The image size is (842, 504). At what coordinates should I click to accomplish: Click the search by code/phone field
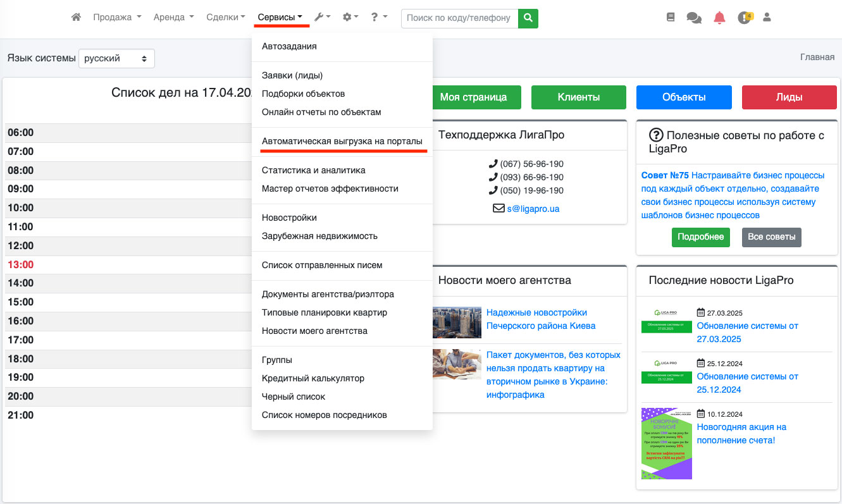click(x=459, y=18)
